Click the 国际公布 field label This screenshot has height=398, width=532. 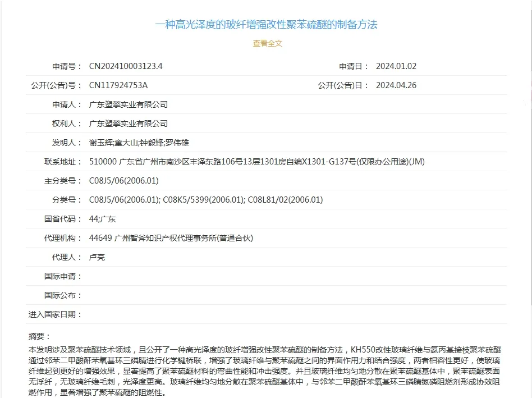63,295
